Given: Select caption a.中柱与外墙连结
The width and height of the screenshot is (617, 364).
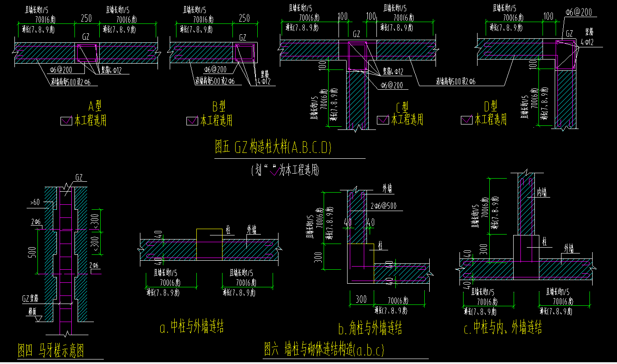Looking at the screenshot, I should (193, 326).
